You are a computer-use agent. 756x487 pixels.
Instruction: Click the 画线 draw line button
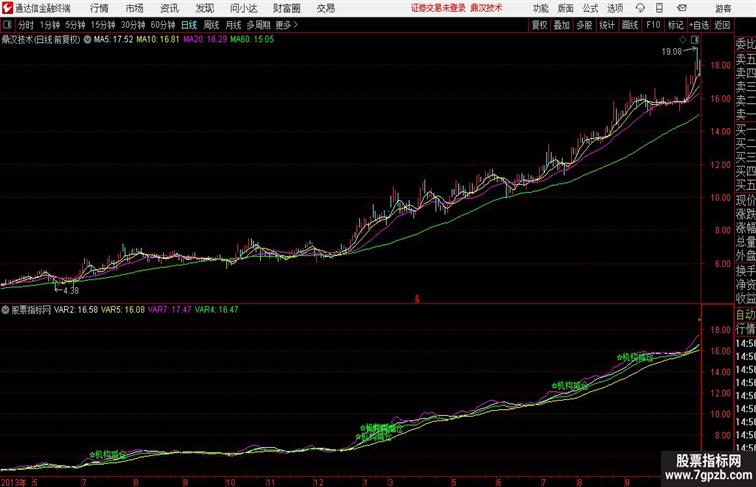pos(630,25)
